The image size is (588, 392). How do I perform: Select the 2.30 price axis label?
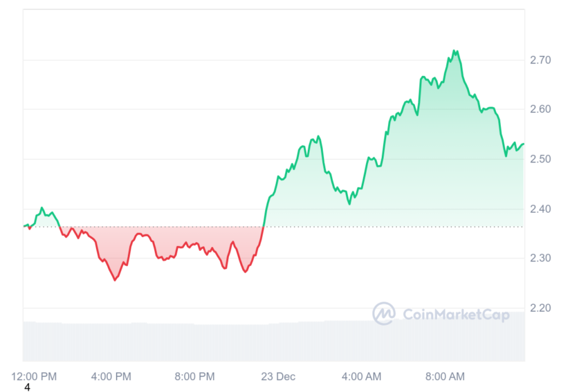tap(540, 258)
